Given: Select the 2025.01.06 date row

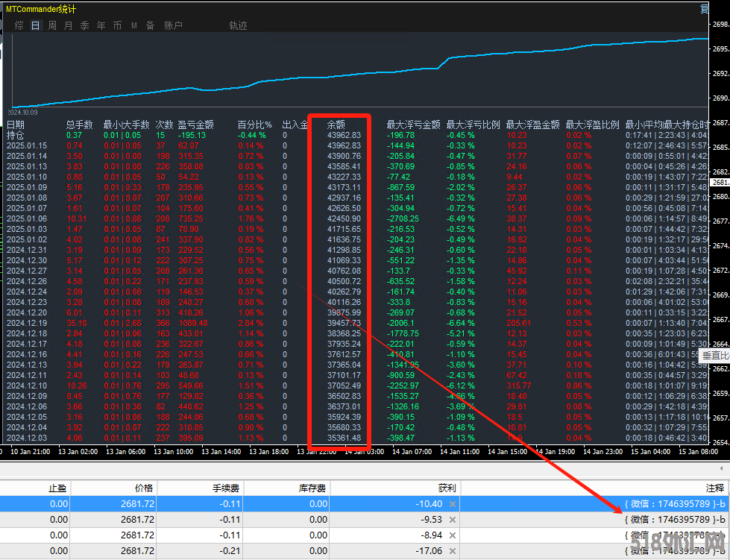Looking at the screenshot, I should pos(27,218).
